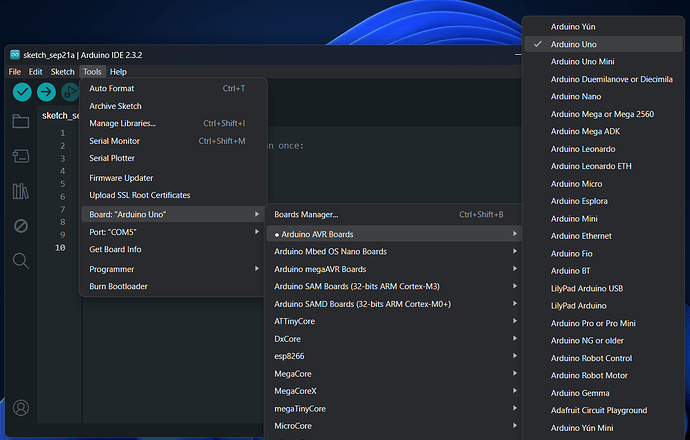Viewport: 690px width, 440px height.
Task: Open the Edit menu
Action: tap(36, 72)
